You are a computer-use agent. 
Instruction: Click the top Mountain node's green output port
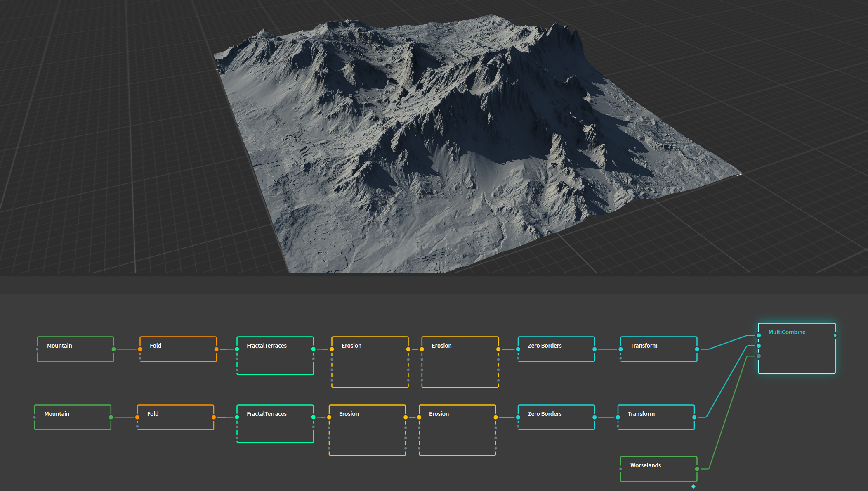[x=113, y=349]
